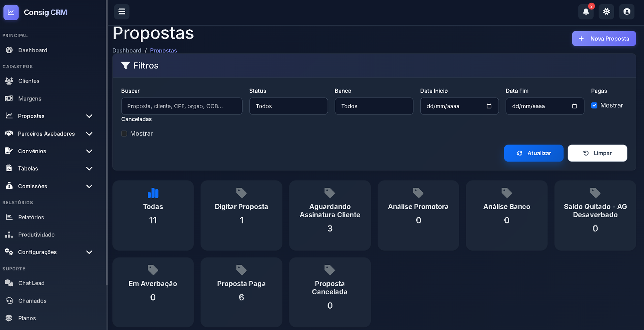Viewport: 644px width, 330px height.
Task: Expand the Propostas sidebar chevron
Action: coord(89,116)
